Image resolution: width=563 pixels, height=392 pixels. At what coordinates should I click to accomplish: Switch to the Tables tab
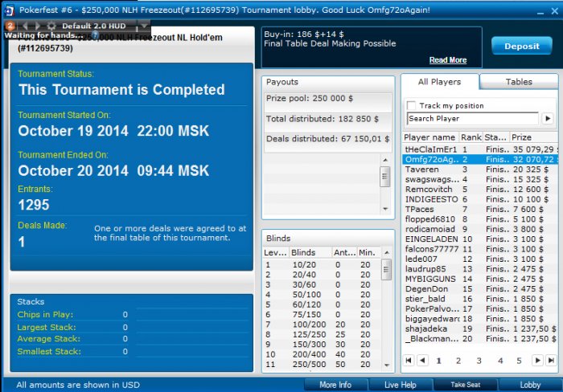point(519,82)
